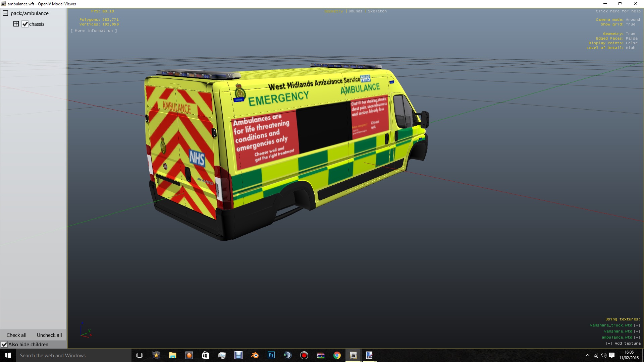The width and height of the screenshot is (644, 362).
Task: Switch to the Skeleton view tab
Action: pos(377,11)
